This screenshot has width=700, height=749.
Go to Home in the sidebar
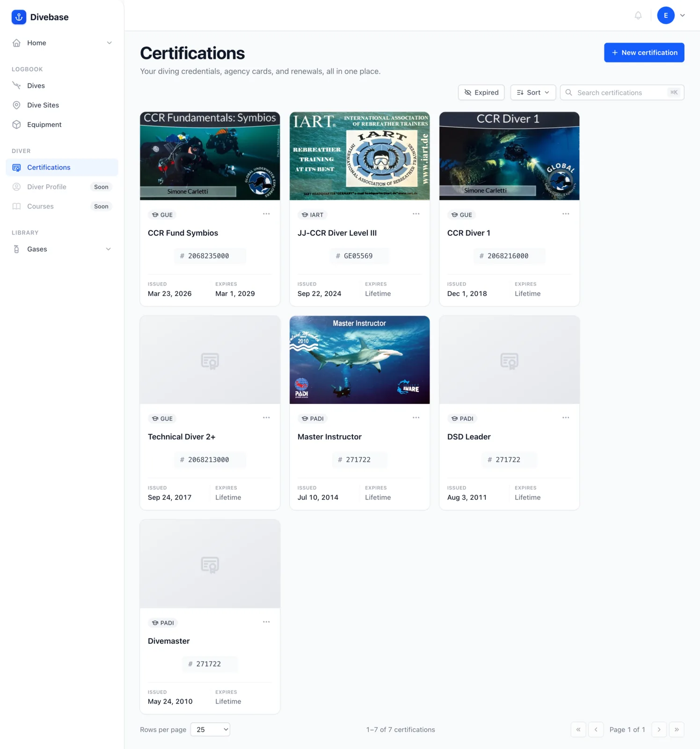click(x=62, y=43)
